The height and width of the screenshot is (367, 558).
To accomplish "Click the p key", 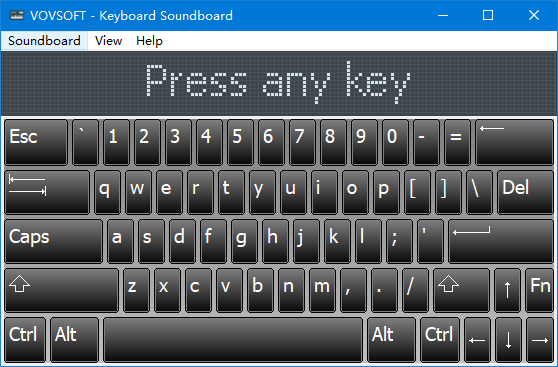I will [x=386, y=192].
